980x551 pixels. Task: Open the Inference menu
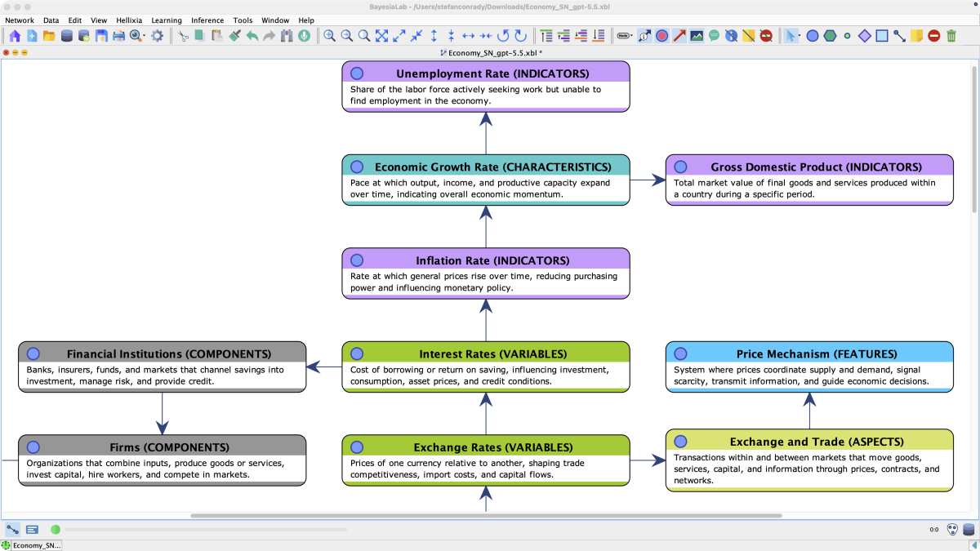point(207,20)
